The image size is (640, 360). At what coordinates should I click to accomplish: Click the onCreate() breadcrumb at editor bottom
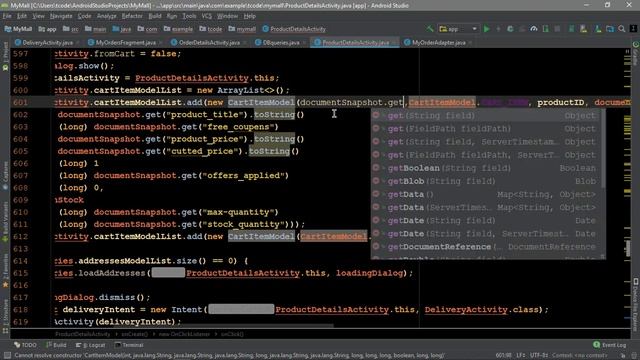coord(134,334)
